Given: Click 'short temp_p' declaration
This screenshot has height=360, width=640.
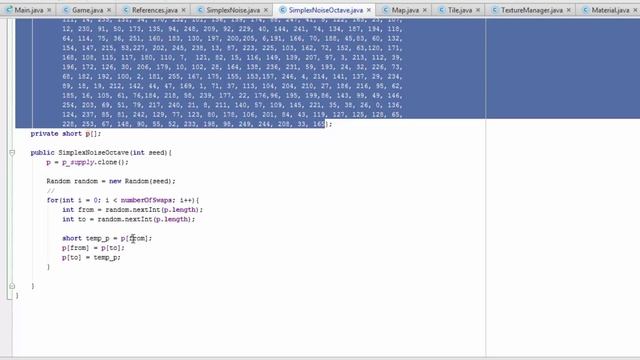Looking at the screenshot, I should click(86, 238).
